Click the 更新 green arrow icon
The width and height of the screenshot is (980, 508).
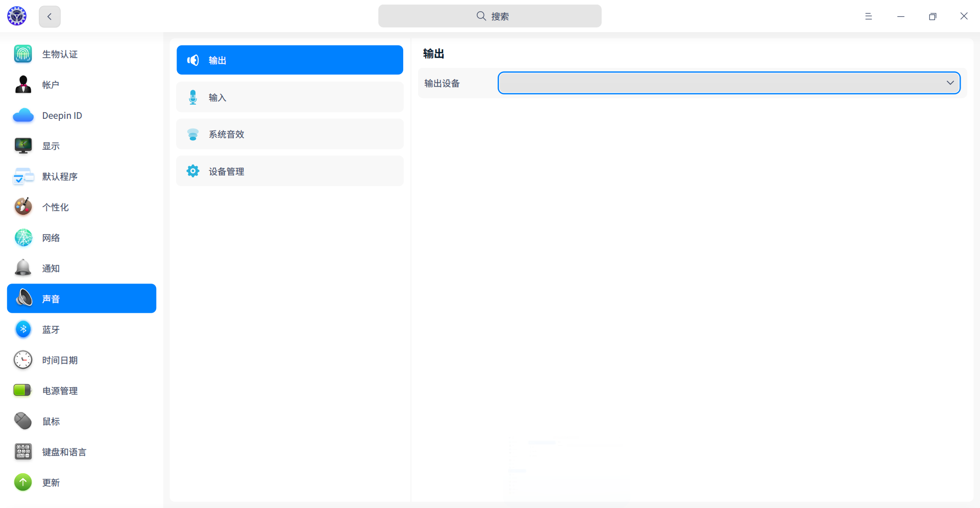pos(23,482)
